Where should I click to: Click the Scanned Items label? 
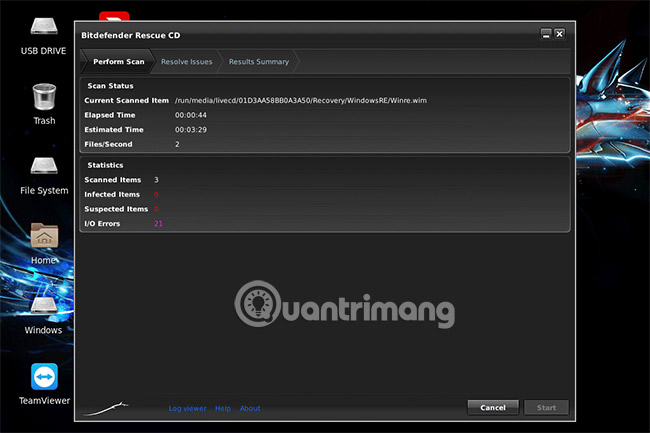112,180
